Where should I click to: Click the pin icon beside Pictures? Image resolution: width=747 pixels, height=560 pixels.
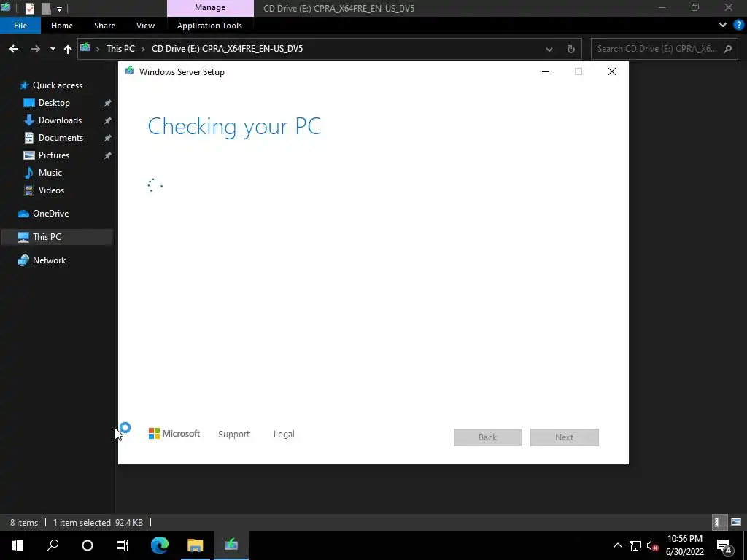[x=108, y=155]
